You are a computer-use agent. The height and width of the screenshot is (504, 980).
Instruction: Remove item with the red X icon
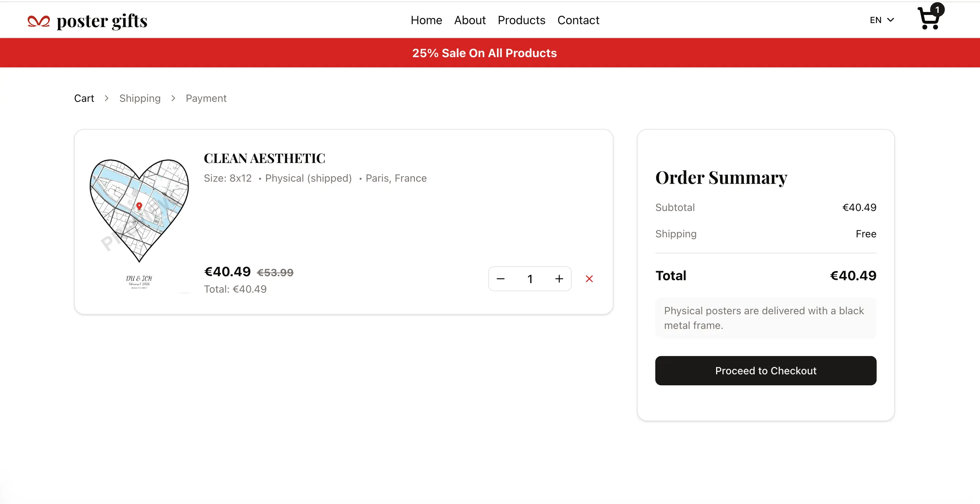589,279
